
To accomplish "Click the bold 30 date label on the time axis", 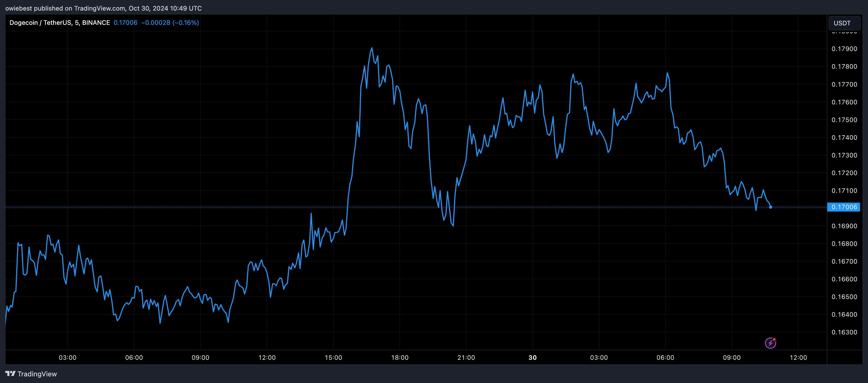I will (x=533, y=358).
